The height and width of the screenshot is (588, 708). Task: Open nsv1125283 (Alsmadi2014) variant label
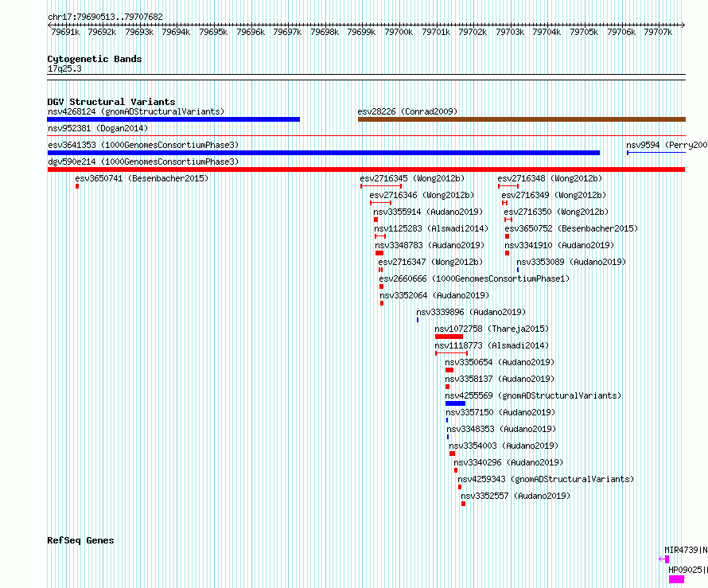click(431, 228)
